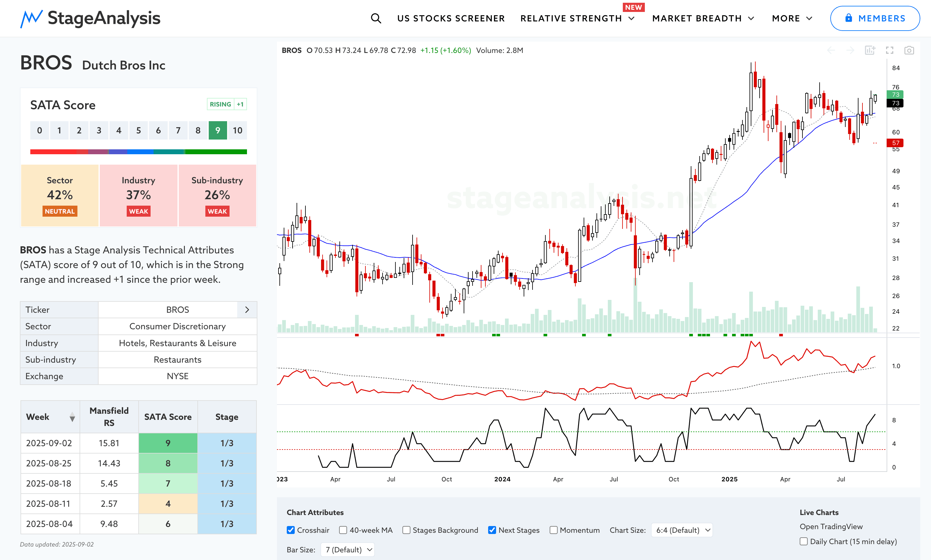This screenshot has width=931, height=560.
Task: Enable the Momentum checkbox
Action: [553, 530]
